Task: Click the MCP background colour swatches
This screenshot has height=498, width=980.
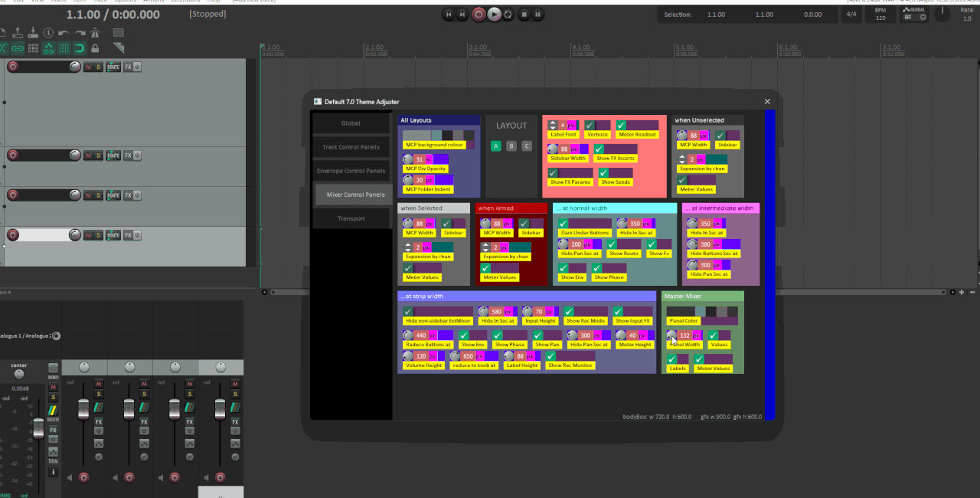Action: pyautogui.click(x=439, y=135)
